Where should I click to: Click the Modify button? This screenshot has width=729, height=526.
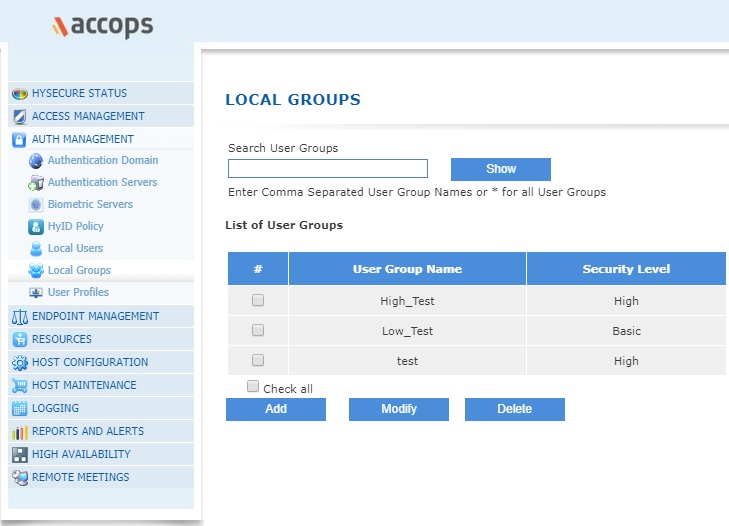pyautogui.click(x=399, y=409)
